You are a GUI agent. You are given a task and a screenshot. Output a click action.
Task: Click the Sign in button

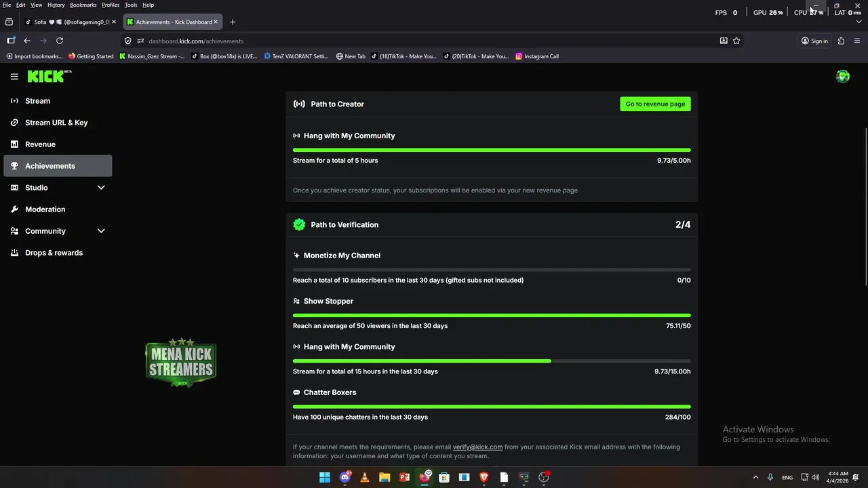tap(814, 41)
